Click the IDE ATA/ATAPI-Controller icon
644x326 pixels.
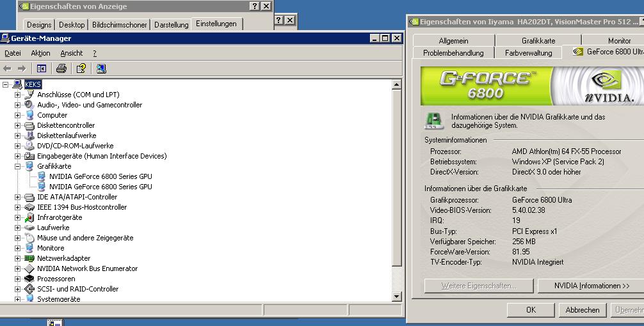click(x=29, y=197)
